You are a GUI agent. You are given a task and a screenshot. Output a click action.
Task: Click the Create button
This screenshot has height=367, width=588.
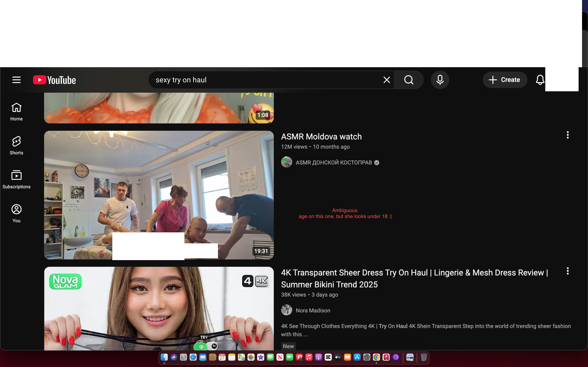coord(505,80)
